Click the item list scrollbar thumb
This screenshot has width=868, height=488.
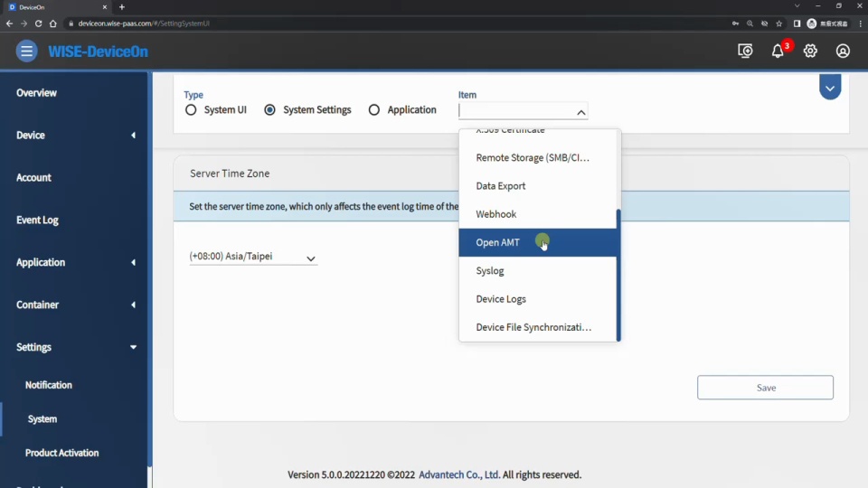click(x=618, y=275)
